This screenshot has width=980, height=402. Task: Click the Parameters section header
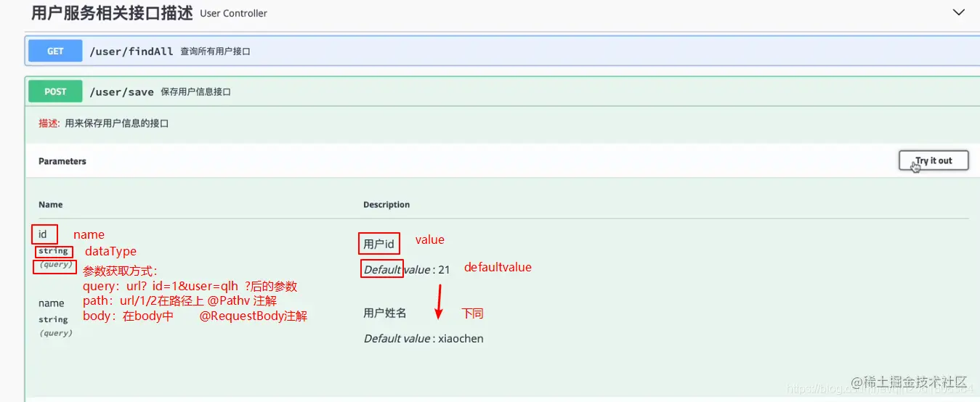point(62,161)
